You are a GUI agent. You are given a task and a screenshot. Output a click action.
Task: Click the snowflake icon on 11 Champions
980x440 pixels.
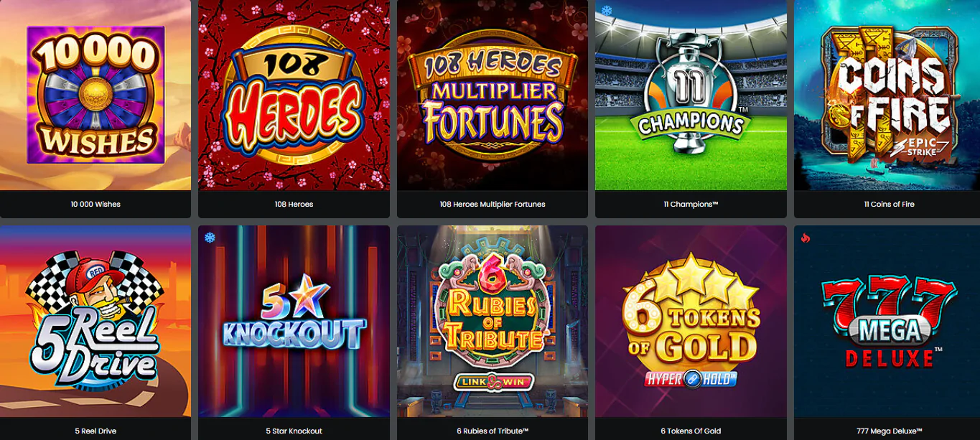[x=607, y=11]
